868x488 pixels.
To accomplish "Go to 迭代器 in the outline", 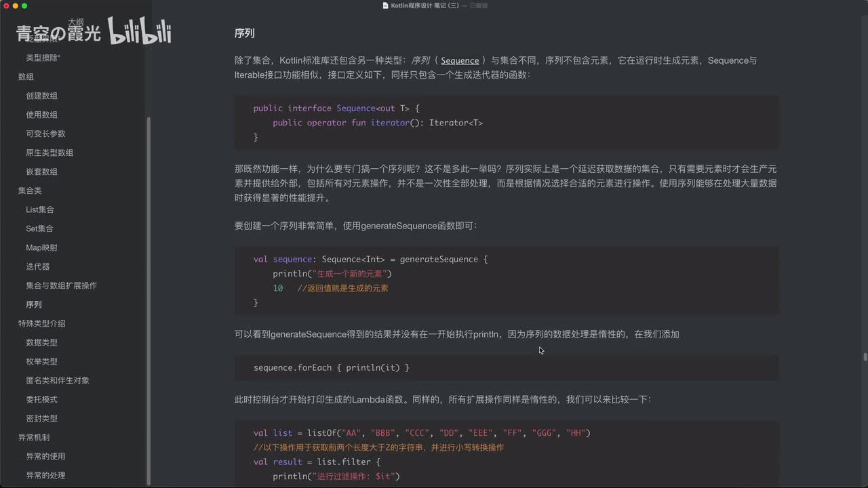I will tap(37, 266).
